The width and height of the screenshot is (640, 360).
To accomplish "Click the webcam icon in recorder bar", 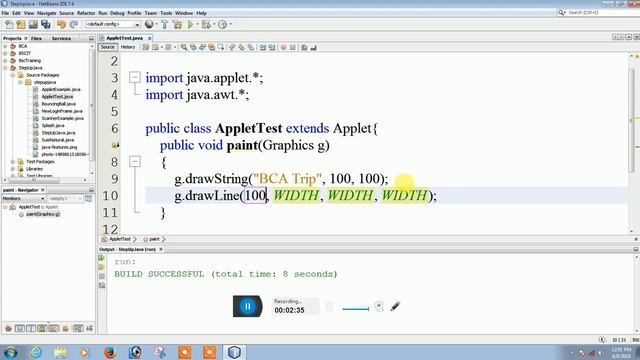I will coord(379,306).
